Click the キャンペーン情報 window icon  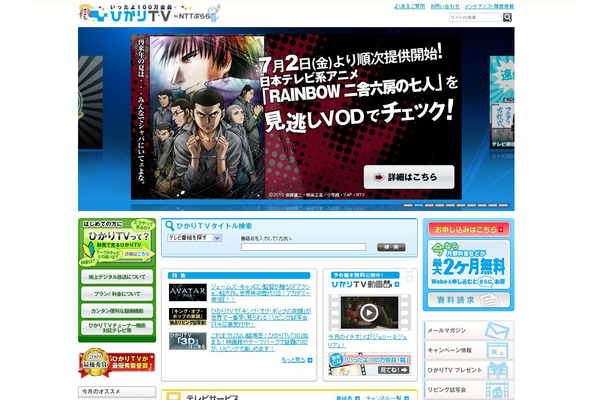[497, 351]
